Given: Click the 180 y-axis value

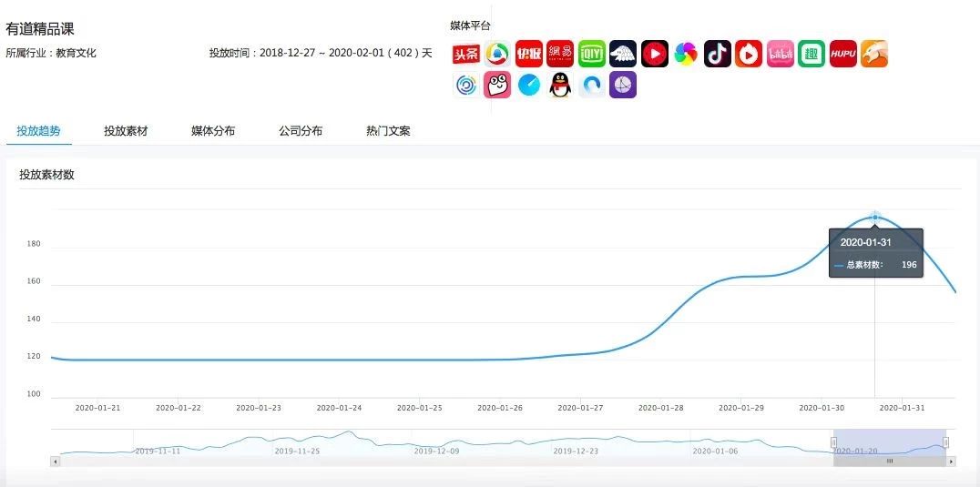Looking at the screenshot, I should [33, 244].
